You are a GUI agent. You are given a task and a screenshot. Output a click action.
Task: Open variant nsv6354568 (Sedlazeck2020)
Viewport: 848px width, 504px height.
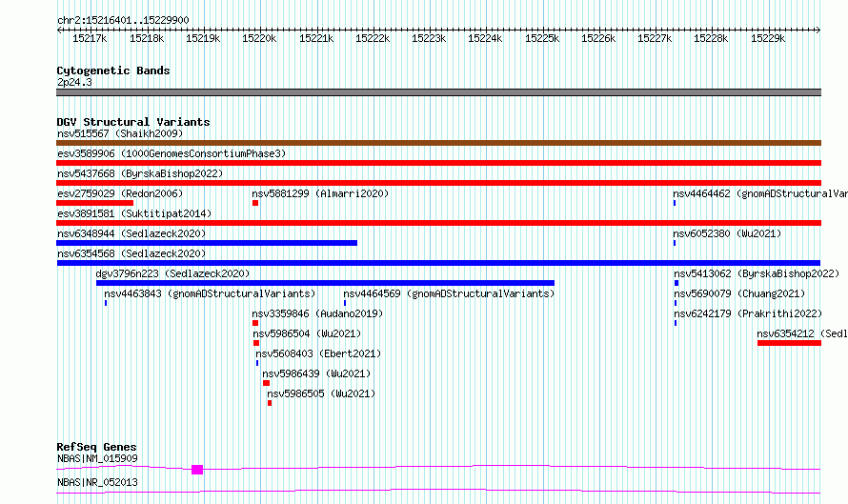438,263
